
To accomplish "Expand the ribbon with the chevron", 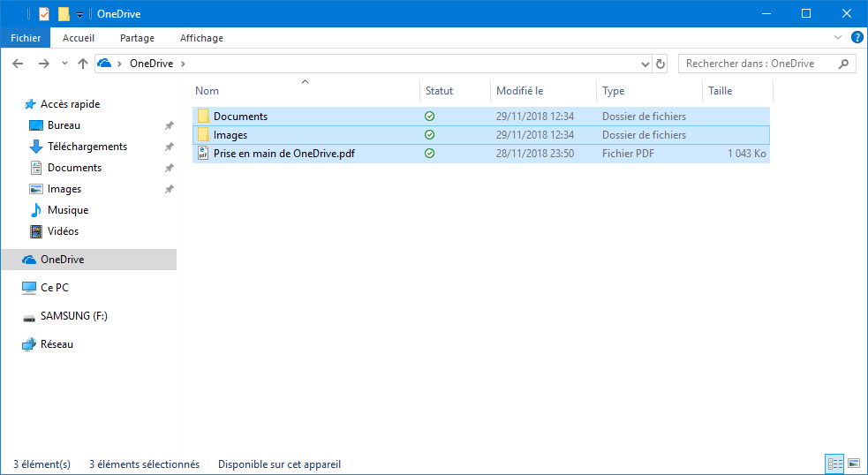I will 838,38.
